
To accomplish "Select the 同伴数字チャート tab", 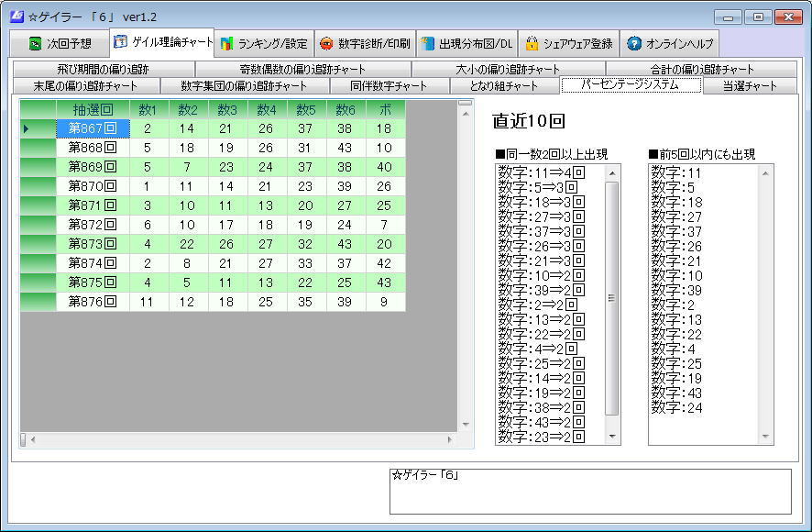I will (x=389, y=85).
